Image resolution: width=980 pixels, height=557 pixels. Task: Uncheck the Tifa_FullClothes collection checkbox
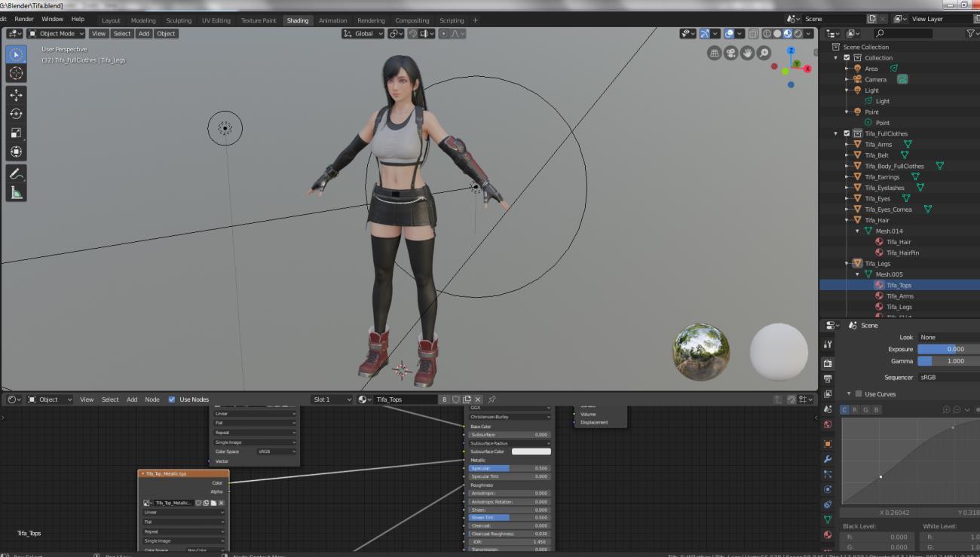point(847,133)
